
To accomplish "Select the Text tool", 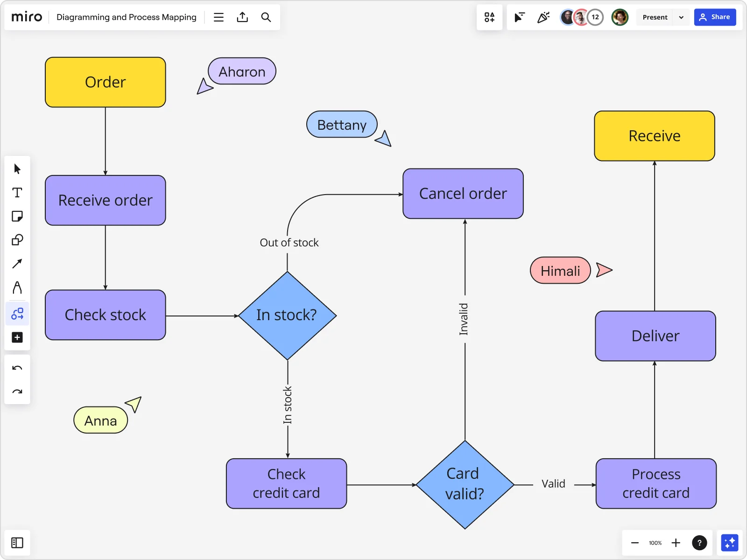I will click(x=17, y=192).
